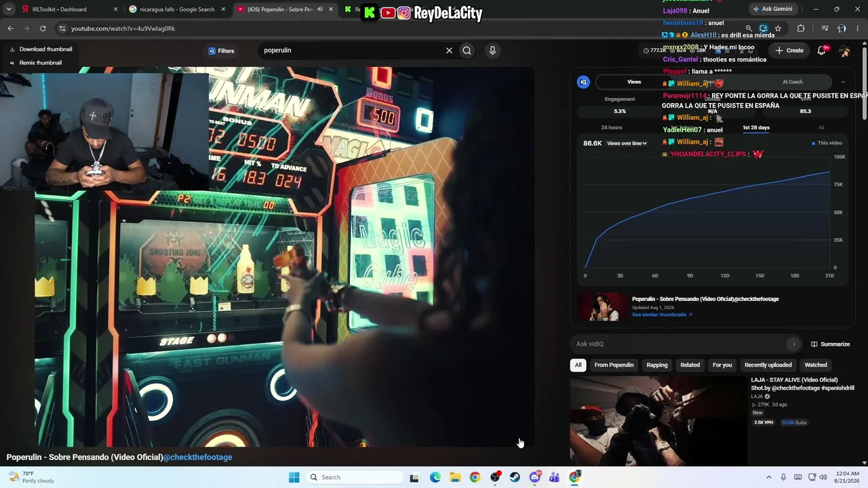Select the 1st 28 days time range
868x488 pixels.
(x=756, y=127)
